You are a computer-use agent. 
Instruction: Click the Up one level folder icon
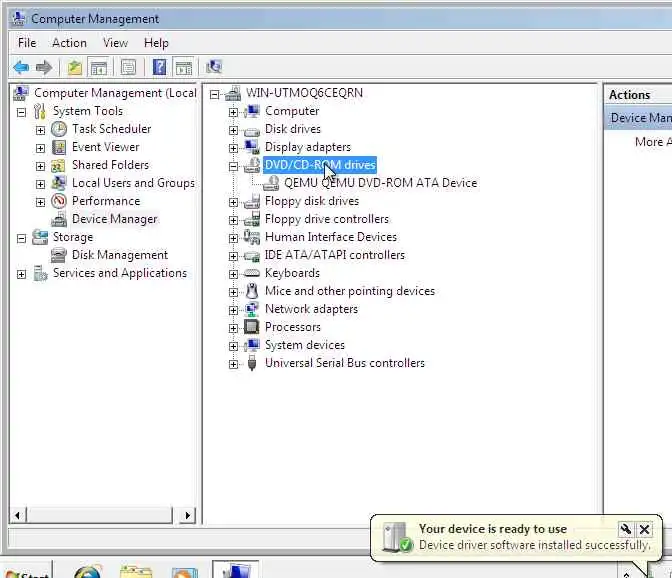tap(75, 67)
